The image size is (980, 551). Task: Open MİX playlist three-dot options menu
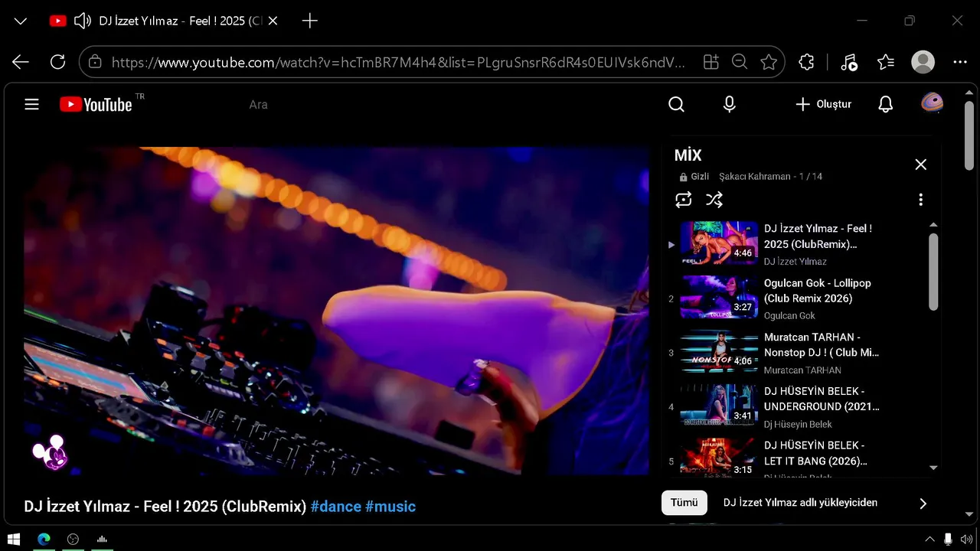(920, 200)
